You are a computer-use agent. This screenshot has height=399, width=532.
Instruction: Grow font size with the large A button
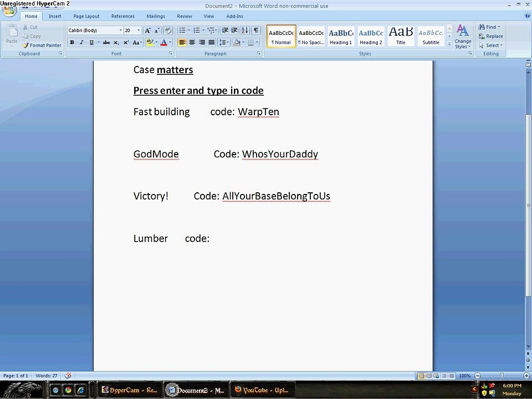pos(147,30)
